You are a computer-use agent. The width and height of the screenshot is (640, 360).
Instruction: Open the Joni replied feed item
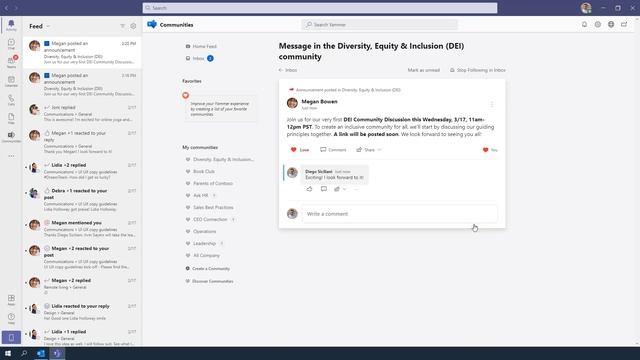click(x=82, y=113)
